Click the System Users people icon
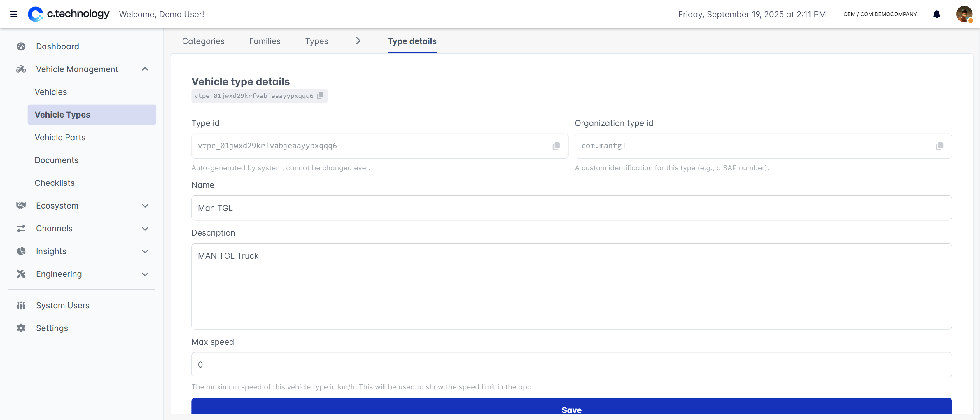Screen dimensions: 980x420 [x=21, y=305]
